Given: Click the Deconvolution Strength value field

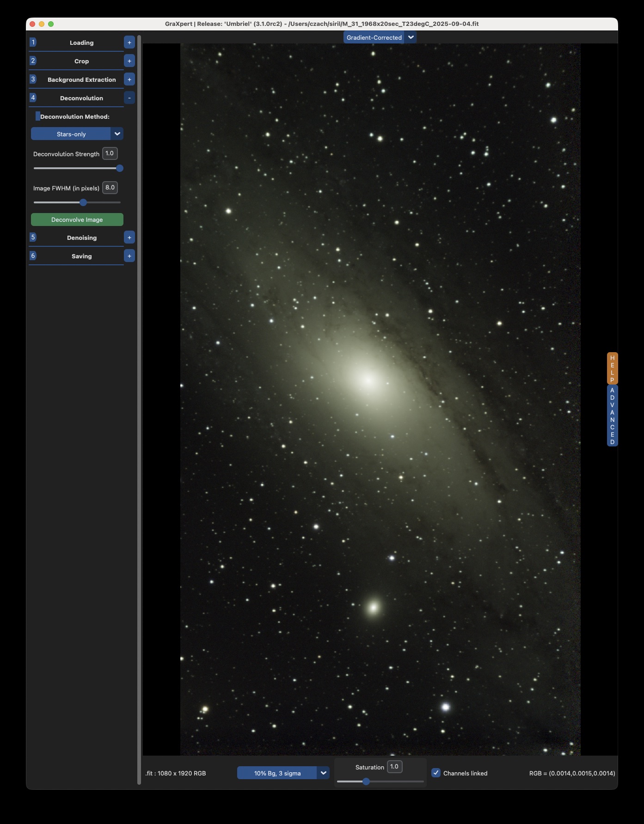Looking at the screenshot, I should pyautogui.click(x=110, y=153).
